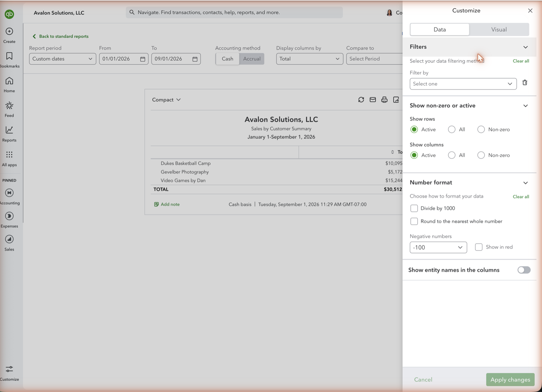Select Accrual accounting method
This screenshot has height=392, width=542.
pyautogui.click(x=252, y=59)
